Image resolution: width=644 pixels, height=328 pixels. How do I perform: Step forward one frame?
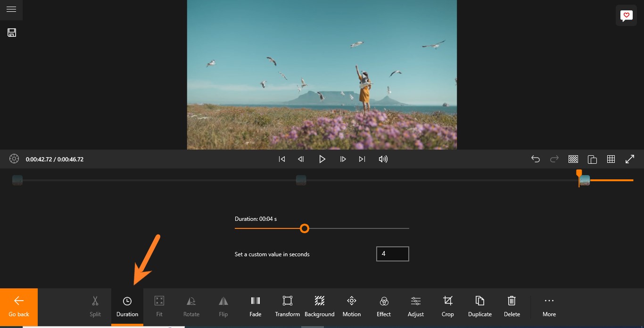click(343, 159)
